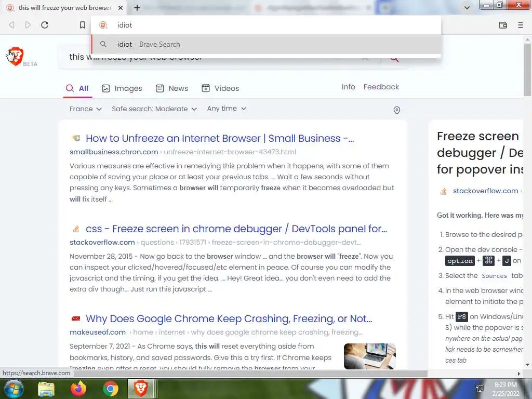This screenshot has height=399, width=532.
Task: Click the network tray icon
Action: click(480, 389)
